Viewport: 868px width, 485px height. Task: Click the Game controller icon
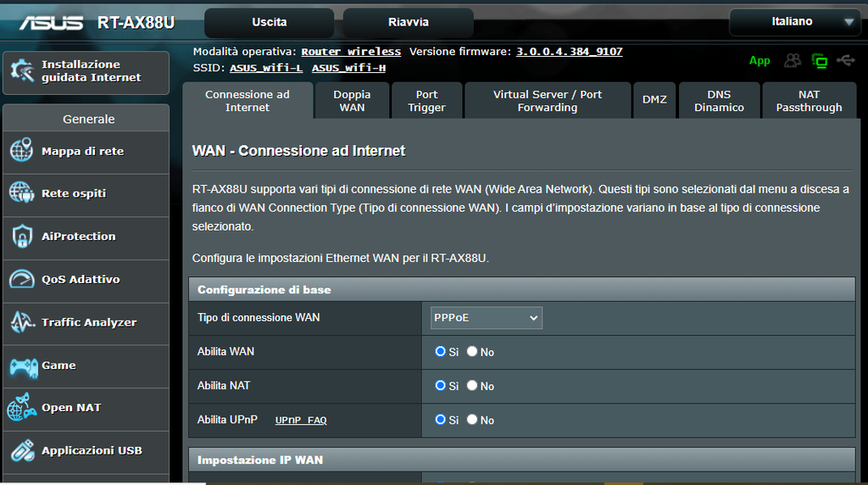(23, 366)
